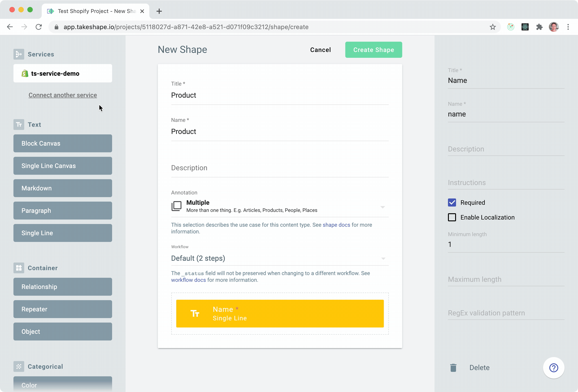Add a Color field
This screenshot has width=578, height=392.
(x=63, y=384)
